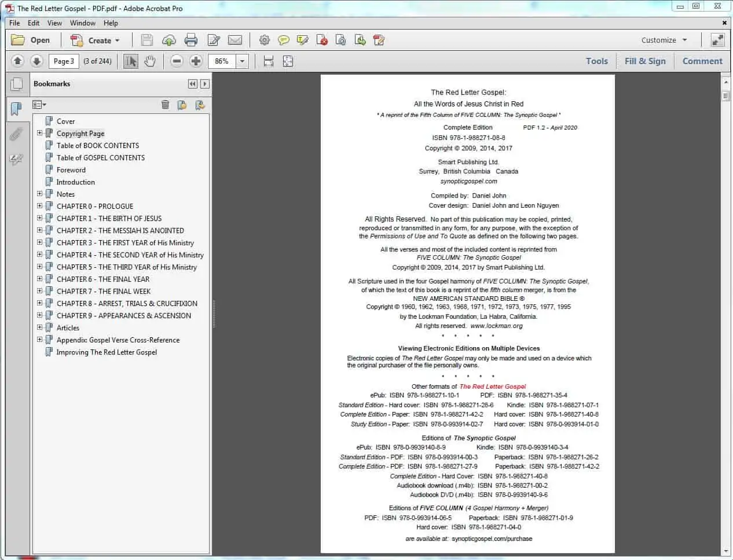Expand the Copyright Page bookmark
The width and height of the screenshot is (733, 560).
point(39,133)
